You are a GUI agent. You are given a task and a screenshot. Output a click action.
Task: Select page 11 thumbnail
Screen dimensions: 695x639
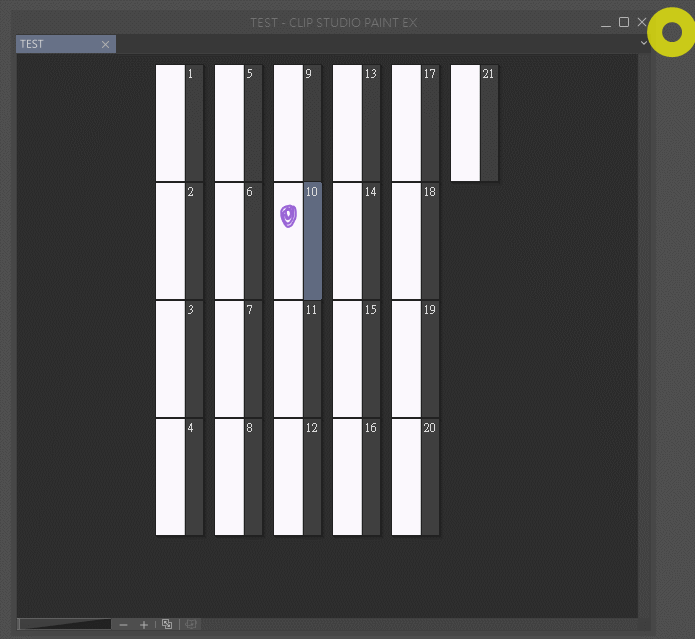pyautogui.click(x=288, y=359)
